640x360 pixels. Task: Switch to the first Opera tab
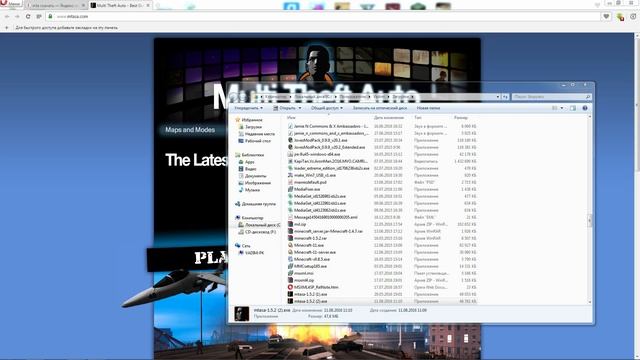(x=56, y=5)
